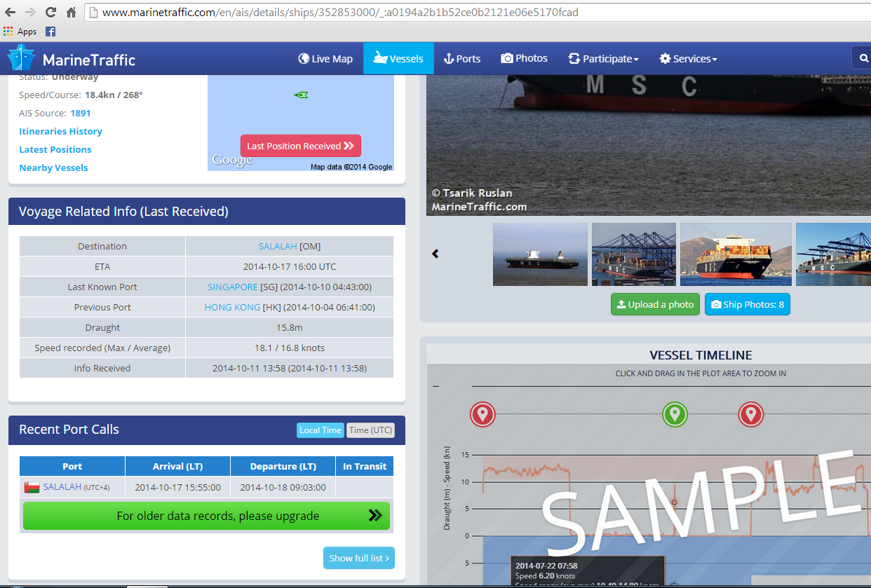Click the upgrade for older data button

coord(206,516)
